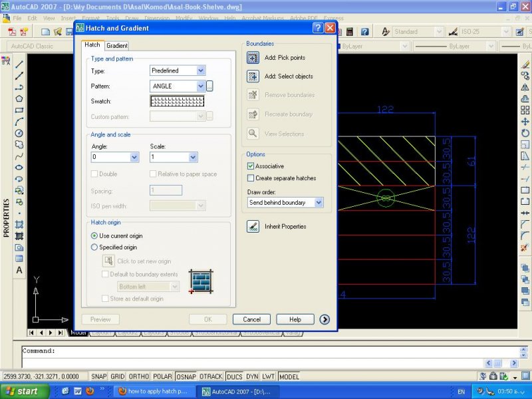Viewport: 532px width, 399px height.
Task: Select the Array tool in Modify toolbar
Action: click(525, 110)
